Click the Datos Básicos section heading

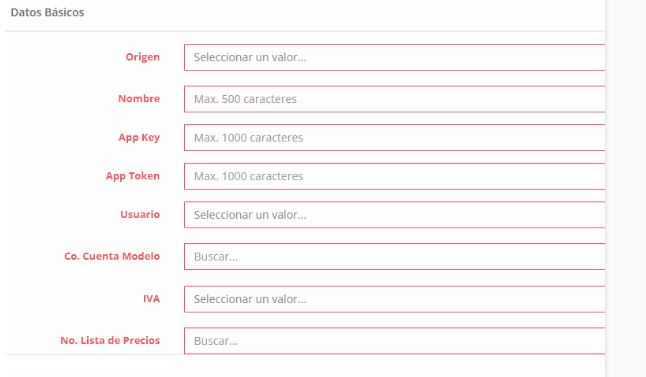[47, 12]
